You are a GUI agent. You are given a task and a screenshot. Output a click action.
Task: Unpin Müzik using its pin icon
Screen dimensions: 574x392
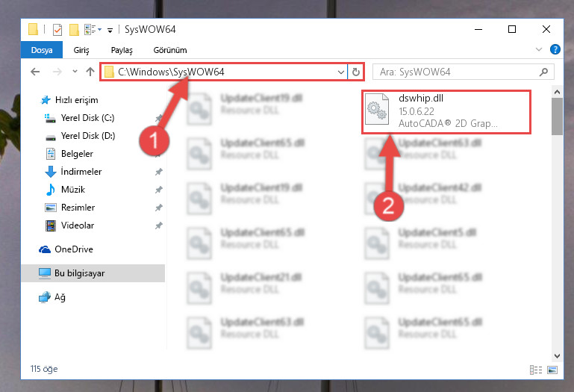point(158,190)
